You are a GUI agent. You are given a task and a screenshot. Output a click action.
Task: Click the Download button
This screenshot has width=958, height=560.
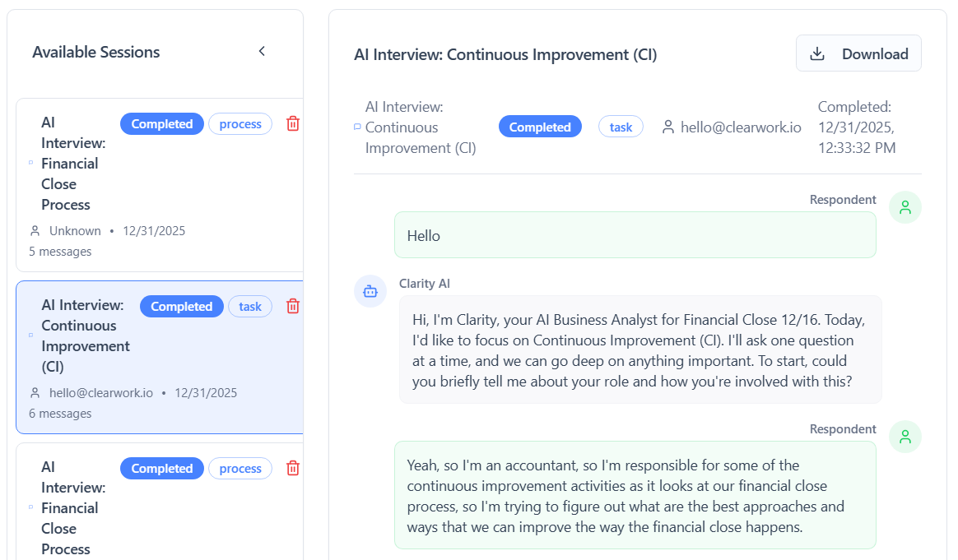click(858, 53)
